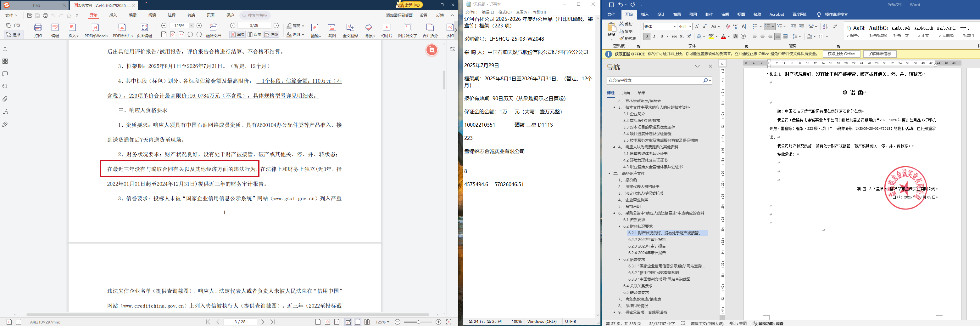Open 会员中心 VIP button
Image resolution: width=980 pixels, height=326 pixels.
tap(409, 5)
